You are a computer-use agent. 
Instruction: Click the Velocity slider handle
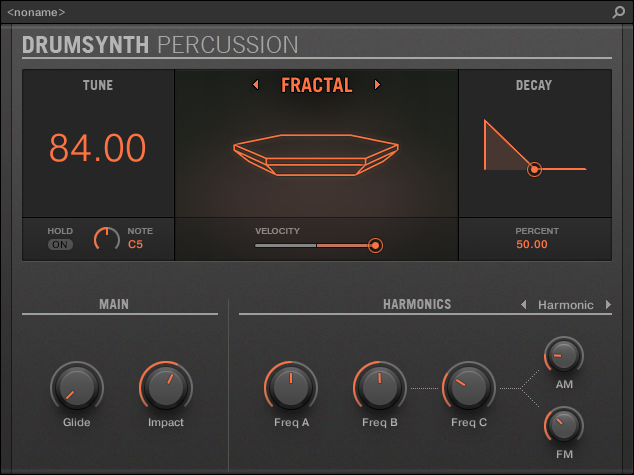click(375, 245)
